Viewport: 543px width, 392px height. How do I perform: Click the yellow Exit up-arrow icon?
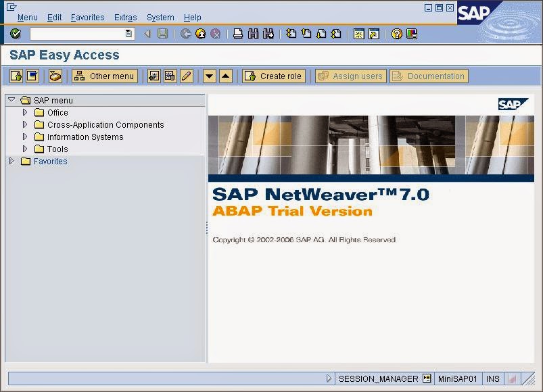coord(201,34)
